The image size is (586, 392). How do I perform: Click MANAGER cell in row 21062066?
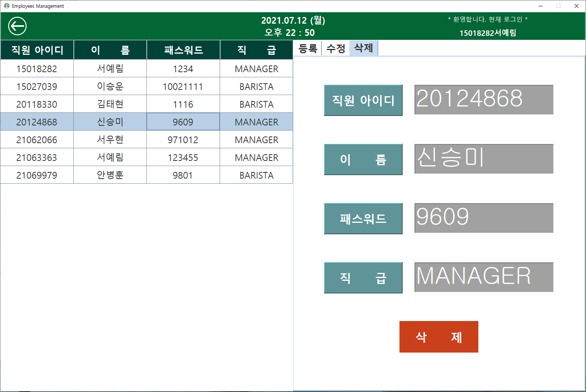[x=257, y=140]
